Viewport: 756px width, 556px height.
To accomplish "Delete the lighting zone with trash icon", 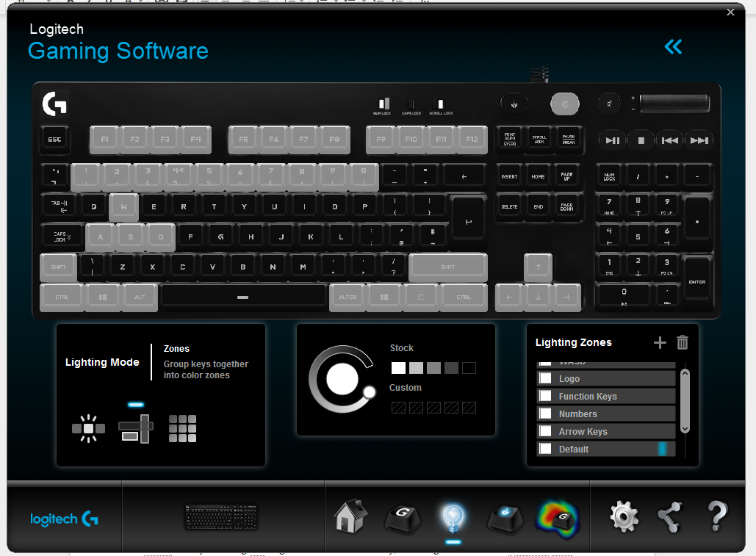I will click(x=683, y=342).
